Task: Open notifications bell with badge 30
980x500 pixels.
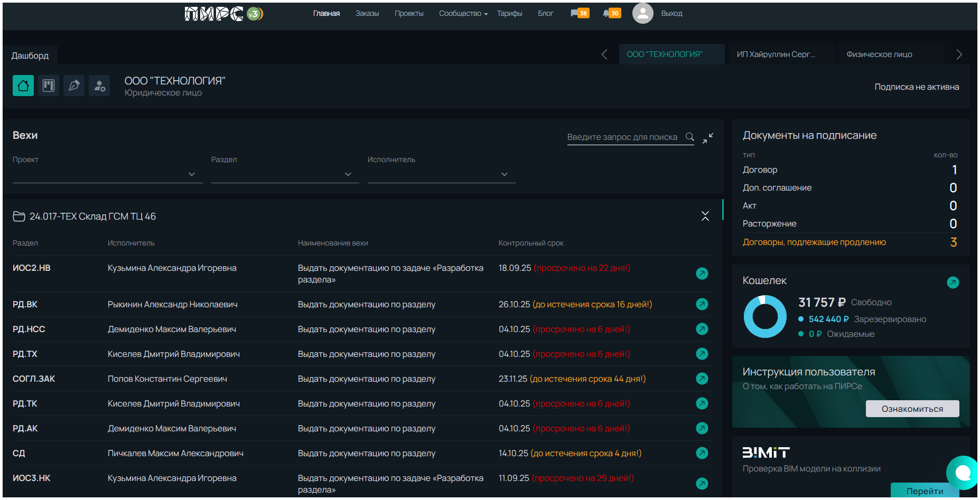Action: (611, 13)
